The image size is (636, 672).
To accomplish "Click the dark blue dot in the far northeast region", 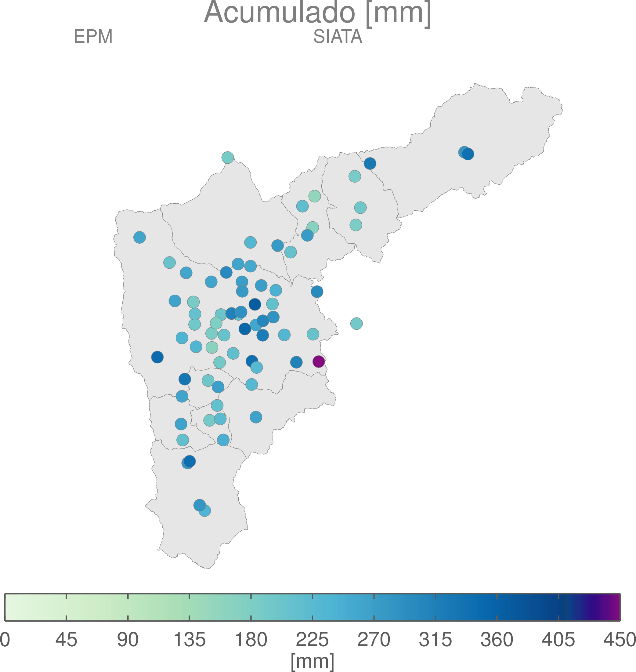I will click(468, 154).
